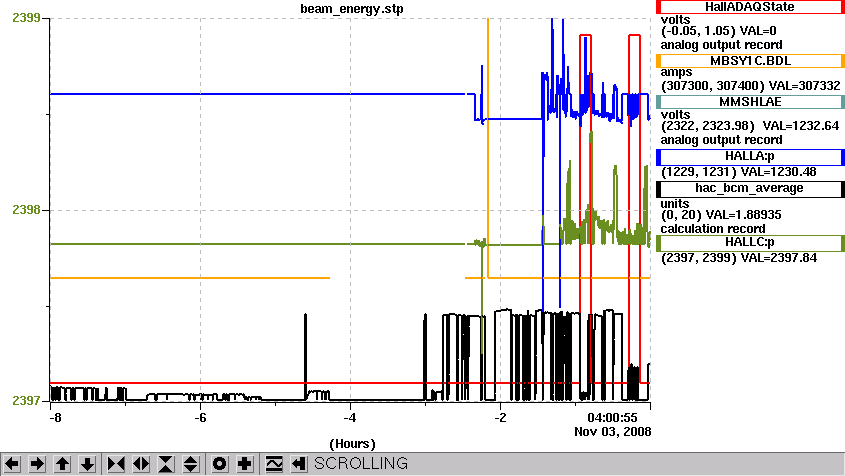Click the beam_energy.stp graph title
The width and height of the screenshot is (845, 476).
[352, 9]
